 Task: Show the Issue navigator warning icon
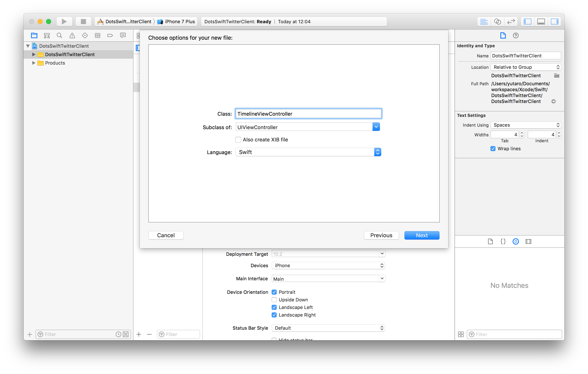[72, 36]
